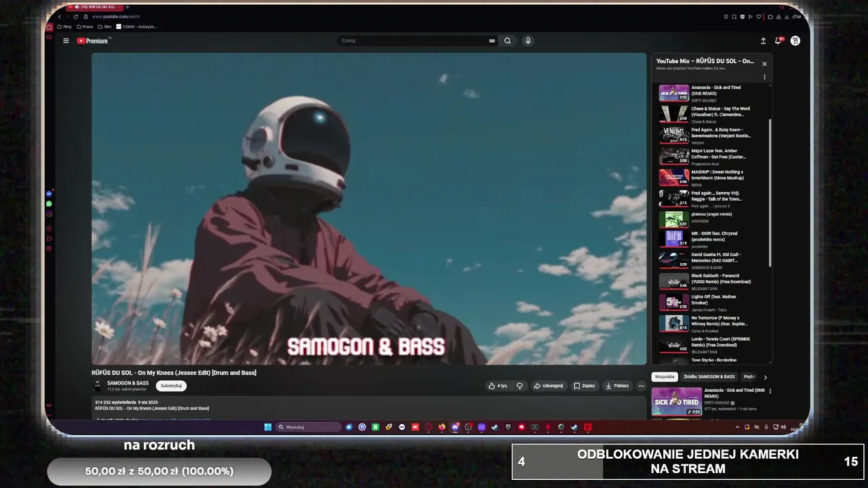Image resolution: width=868 pixels, height=488 pixels.
Task: Open more actions ellipsis below video
Action: click(x=641, y=386)
